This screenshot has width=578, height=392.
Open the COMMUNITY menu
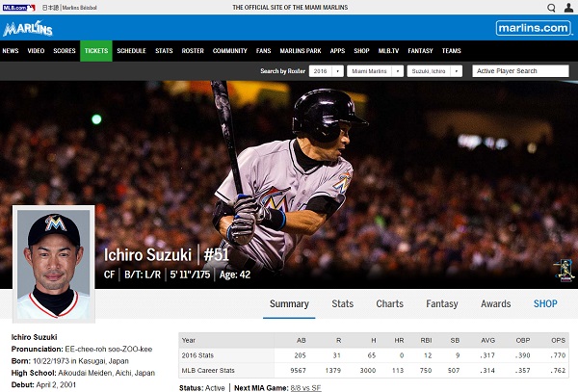click(x=229, y=51)
